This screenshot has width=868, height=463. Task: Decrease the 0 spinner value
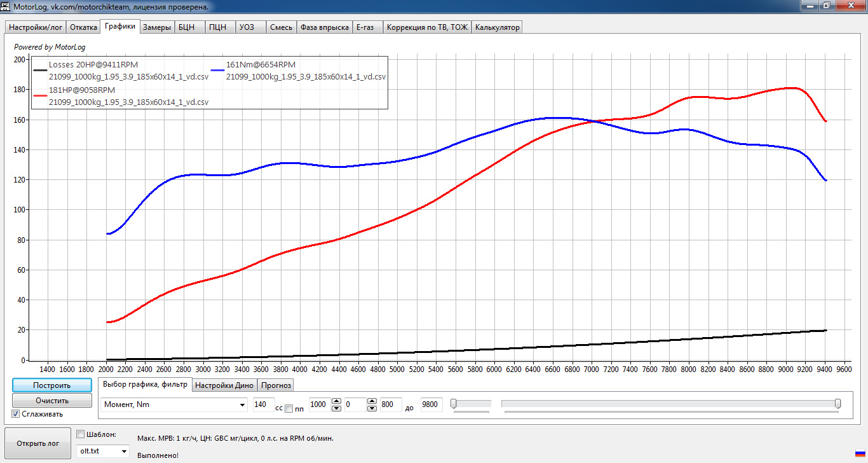pos(372,408)
